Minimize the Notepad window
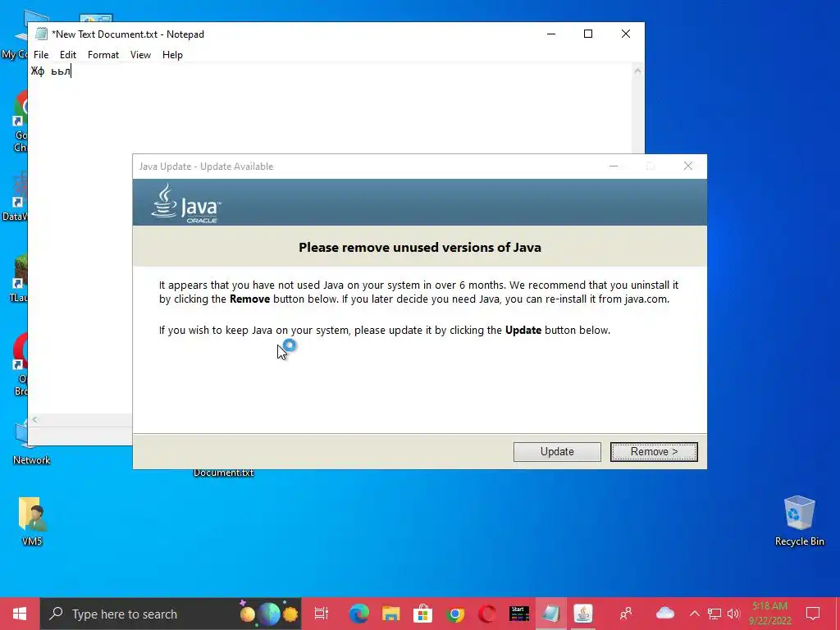This screenshot has width=840, height=630. tap(551, 34)
